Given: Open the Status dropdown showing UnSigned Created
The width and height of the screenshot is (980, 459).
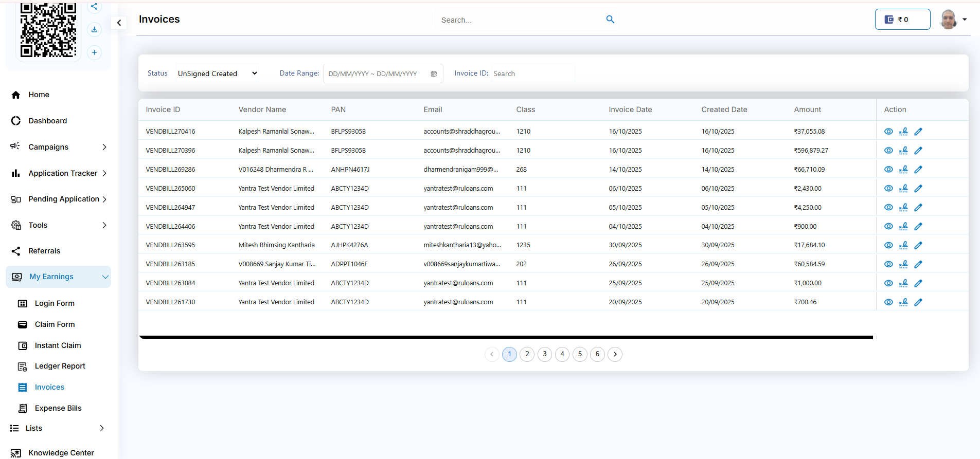Looking at the screenshot, I should pyautogui.click(x=217, y=74).
